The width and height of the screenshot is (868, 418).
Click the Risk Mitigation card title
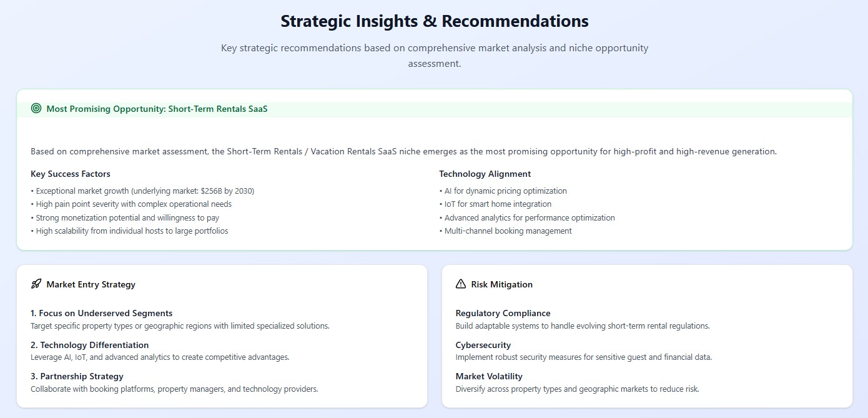coord(501,284)
